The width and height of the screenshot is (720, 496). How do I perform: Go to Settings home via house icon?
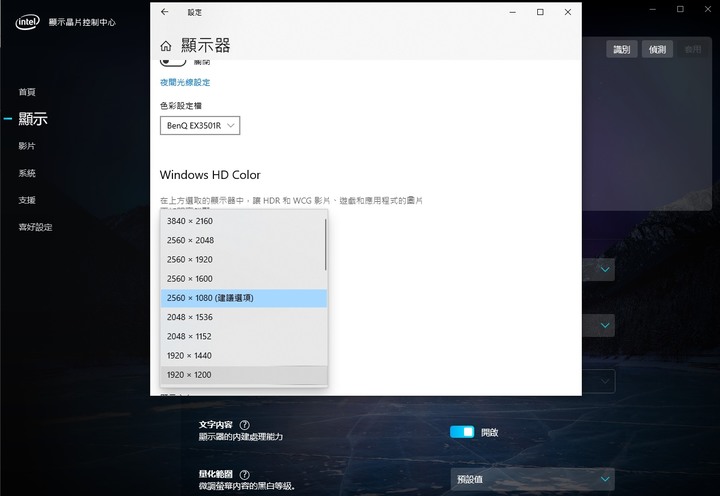pos(166,46)
